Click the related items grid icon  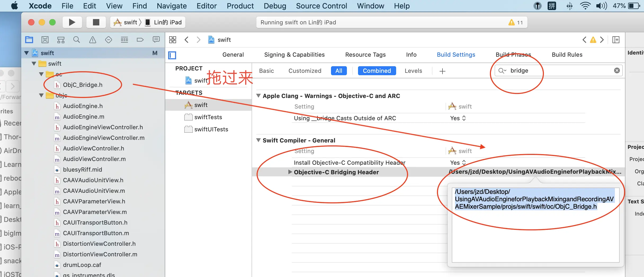[173, 40]
